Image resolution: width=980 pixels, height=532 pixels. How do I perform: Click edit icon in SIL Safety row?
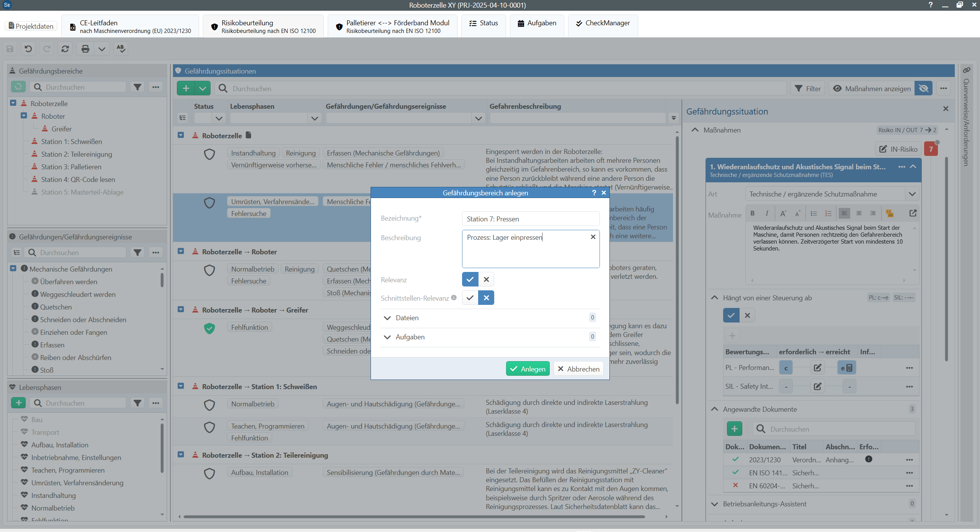point(817,386)
